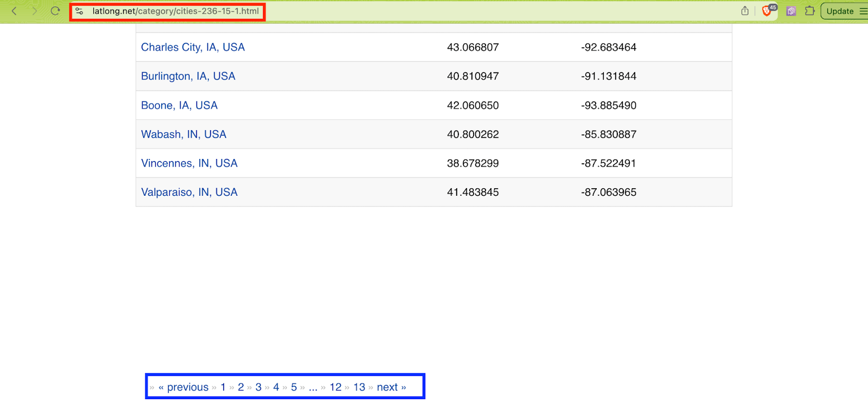This screenshot has width=868, height=403.
Task: Go forward with the browser forward arrow
Action: [x=35, y=11]
